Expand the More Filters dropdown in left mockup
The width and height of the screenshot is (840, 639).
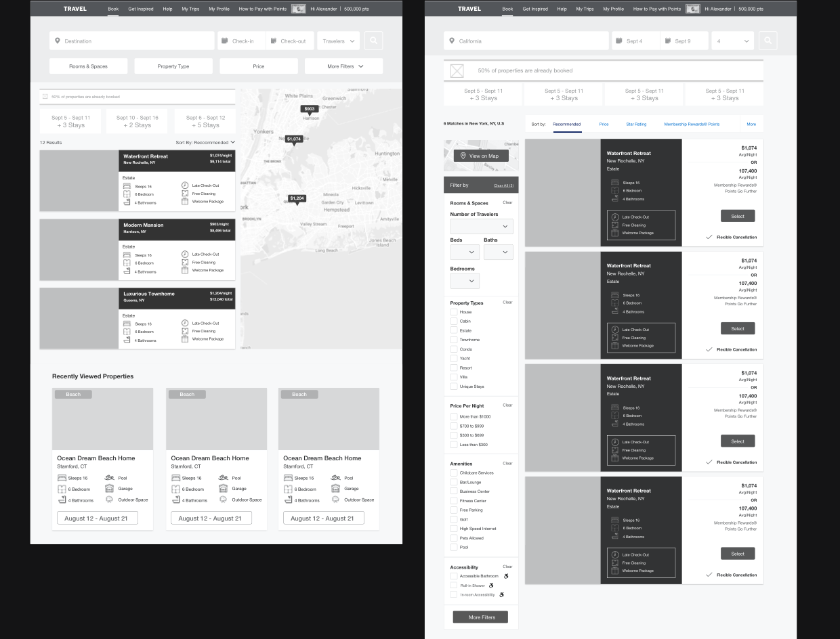click(x=344, y=66)
